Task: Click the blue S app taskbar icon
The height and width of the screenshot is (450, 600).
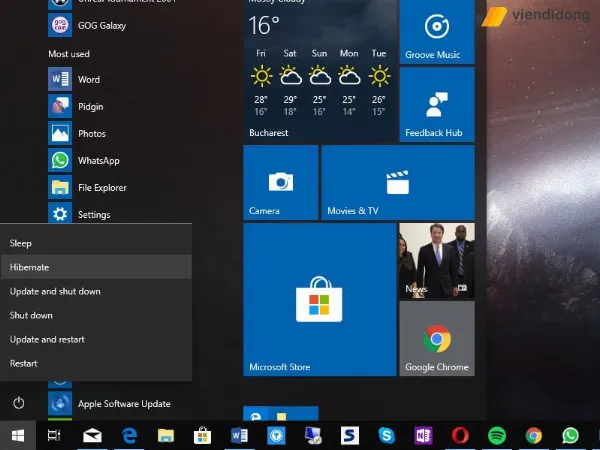Action: 350,435
